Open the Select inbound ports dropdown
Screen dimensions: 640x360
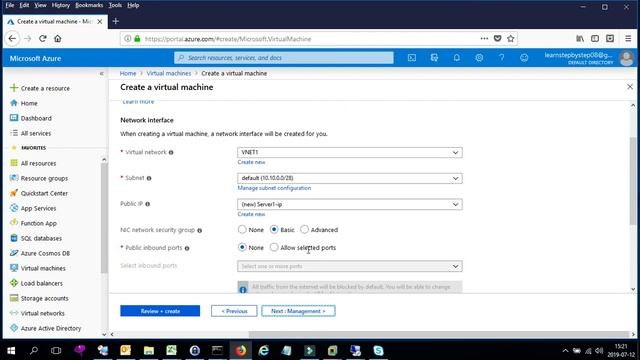[x=350, y=266]
